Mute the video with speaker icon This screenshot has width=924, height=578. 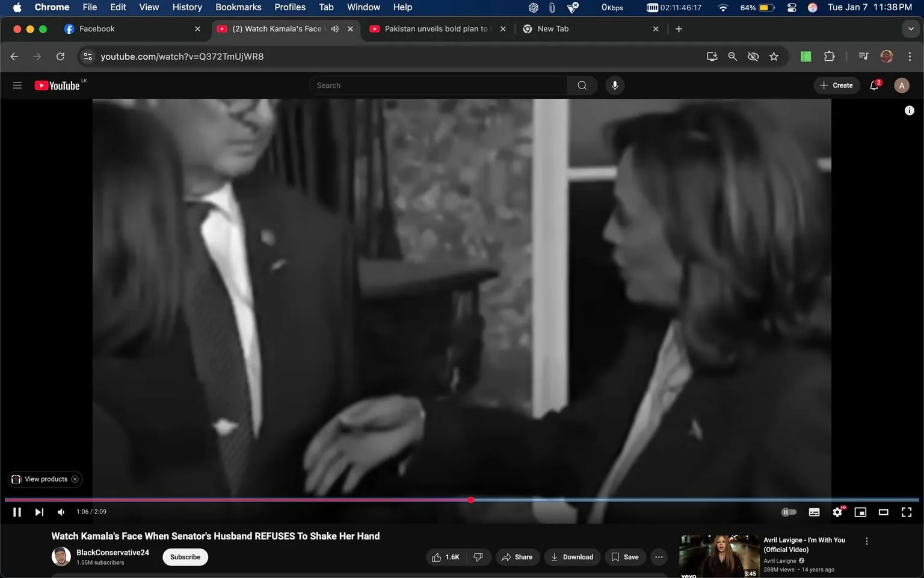[x=60, y=512]
